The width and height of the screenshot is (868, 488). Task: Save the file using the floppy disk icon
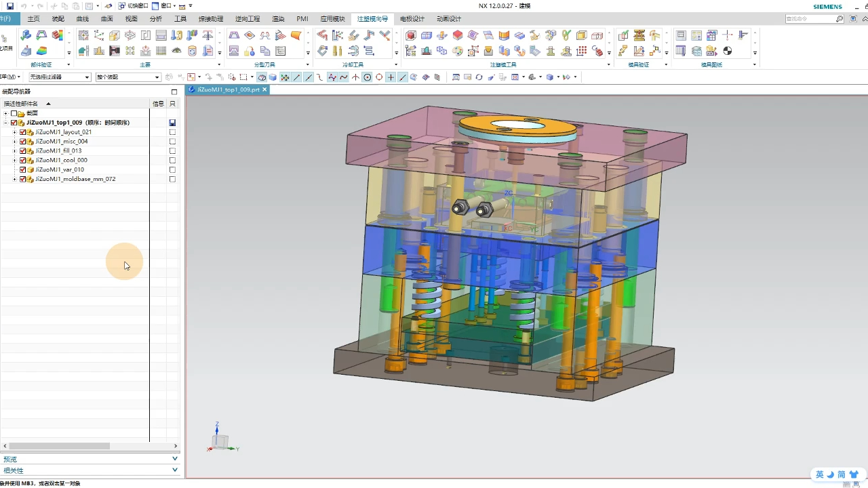point(10,6)
